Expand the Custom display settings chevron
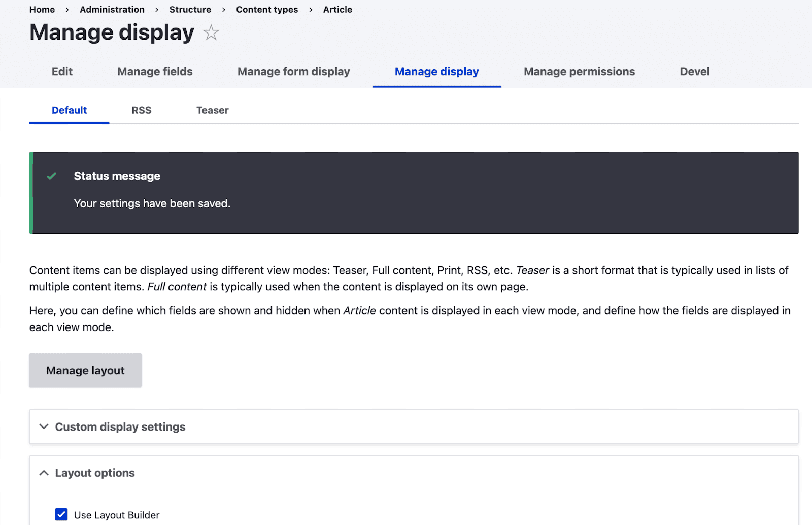The height and width of the screenshot is (525, 812). click(x=44, y=427)
